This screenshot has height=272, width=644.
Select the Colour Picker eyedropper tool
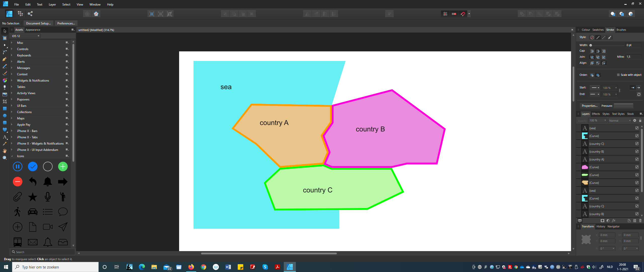[x=5, y=144]
